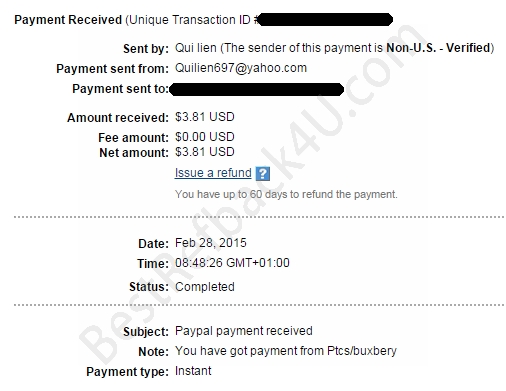Select the sender name Qui lien
Image resolution: width=506 pixels, height=391 pixels.
click(196, 48)
